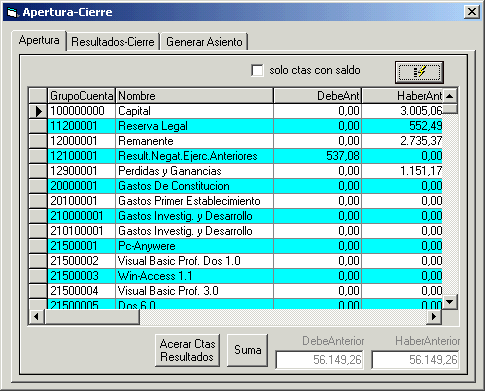Select the Apertura tab
Screen dimensions: 485x391
[39, 40]
